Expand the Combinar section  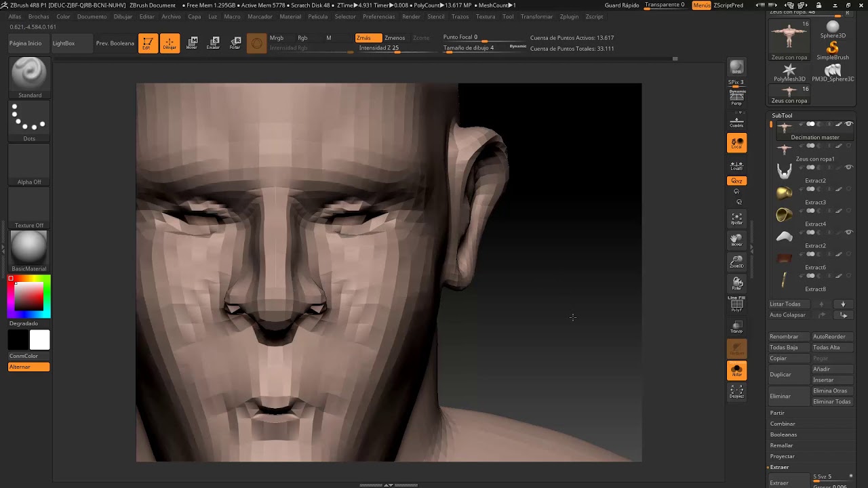783,424
